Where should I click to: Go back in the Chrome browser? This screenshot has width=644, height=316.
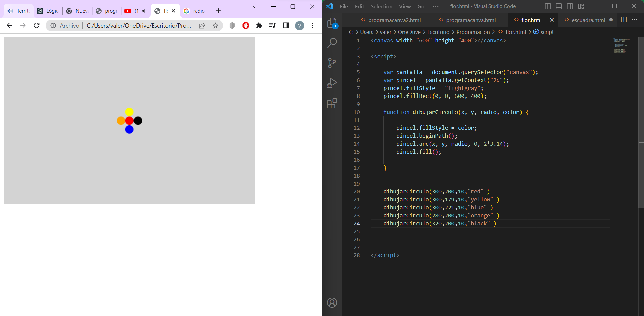(x=9, y=25)
